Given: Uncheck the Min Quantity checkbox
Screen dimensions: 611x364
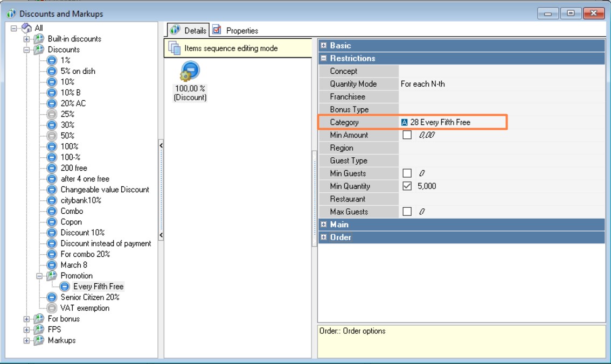Looking at the screenshot, I should 407,186.
